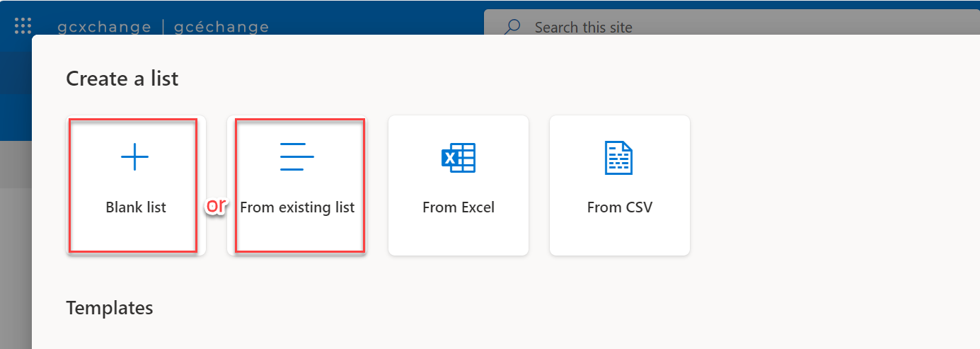Viewport: 980px width, 349px height.
Task: Select the From CSV label
Action: [620, 207]
